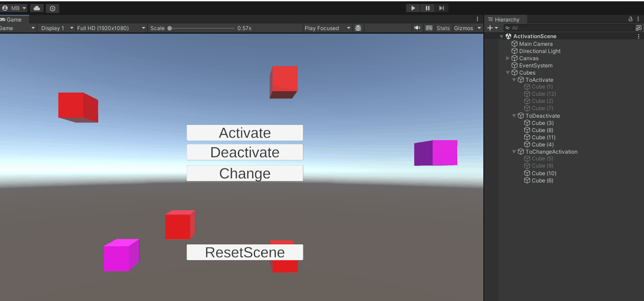Click the Main Camera object icon

point(515,44)
